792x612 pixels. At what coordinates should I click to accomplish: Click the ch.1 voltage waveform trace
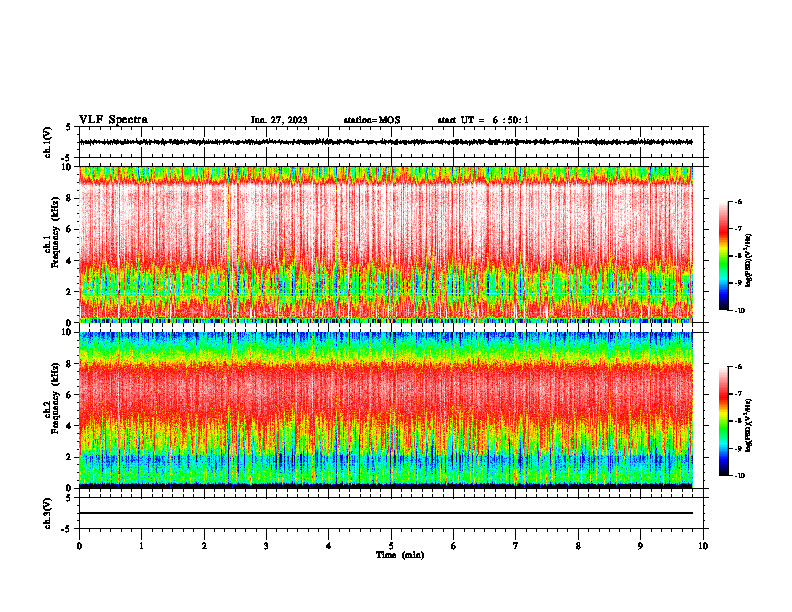[386, 142]
